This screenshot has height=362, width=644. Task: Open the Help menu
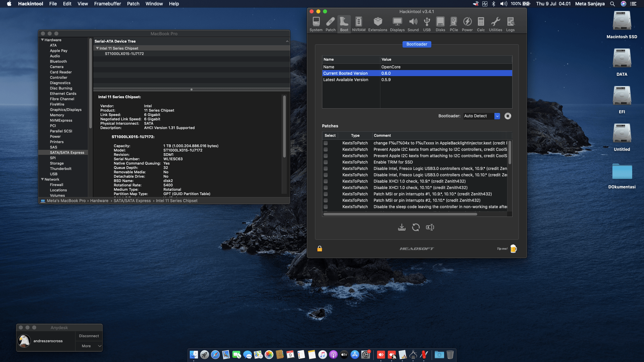point(174,4)
